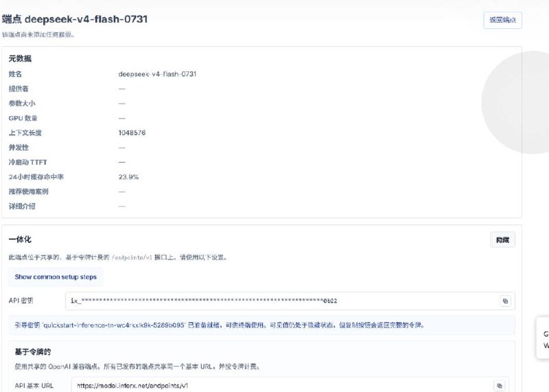Select the quickstart-inference key notice text
The width and height of the screenshot is (549, 392).
coord(220,325)
